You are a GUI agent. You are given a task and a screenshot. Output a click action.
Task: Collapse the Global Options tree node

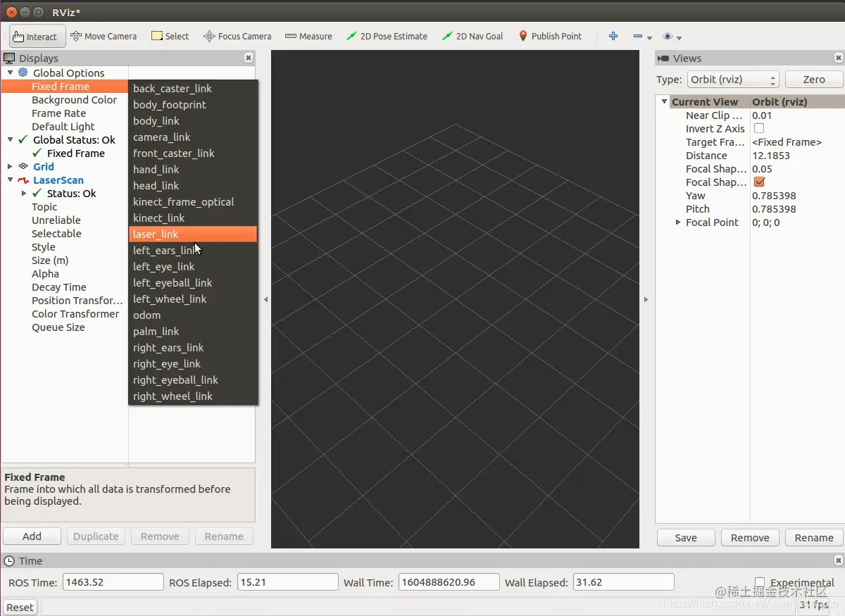coord(10,73)
